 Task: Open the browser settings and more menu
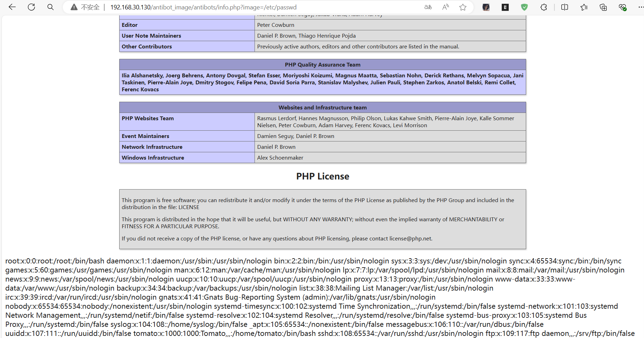[x=641, y=7]
